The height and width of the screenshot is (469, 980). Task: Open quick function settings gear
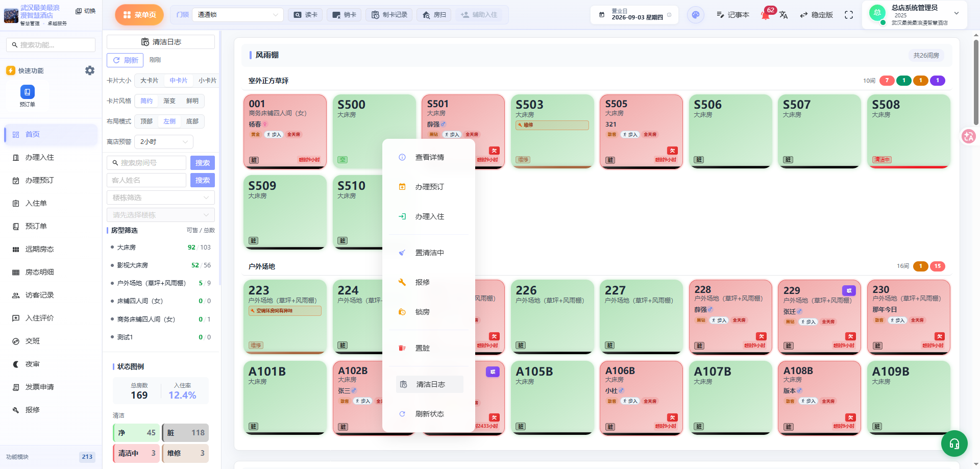90,70
